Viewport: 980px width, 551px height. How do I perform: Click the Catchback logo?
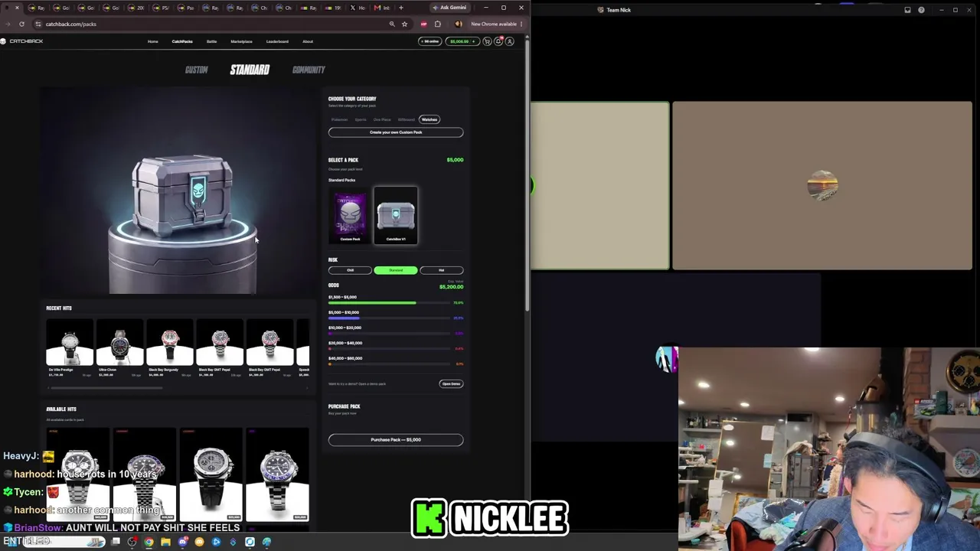click(x=22, y=41)
